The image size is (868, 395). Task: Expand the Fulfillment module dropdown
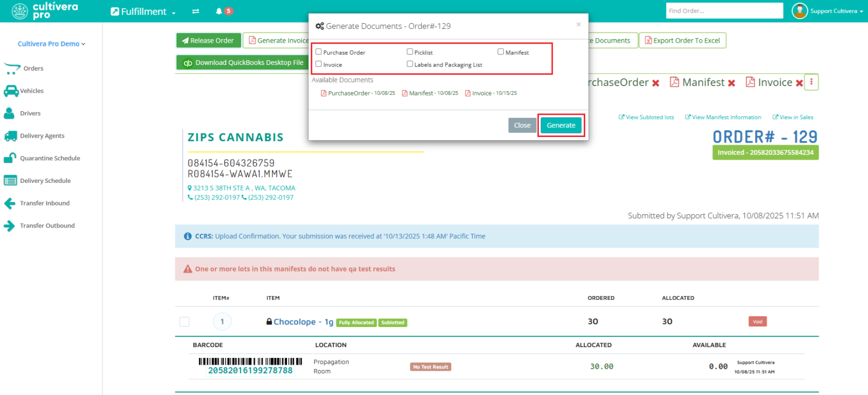[143, 11]
